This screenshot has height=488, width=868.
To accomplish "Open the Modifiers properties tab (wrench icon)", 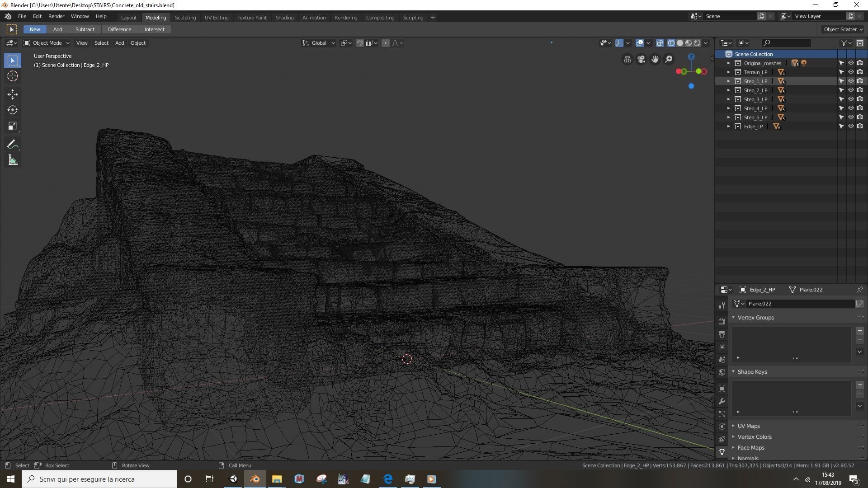I will pos(722,401).
